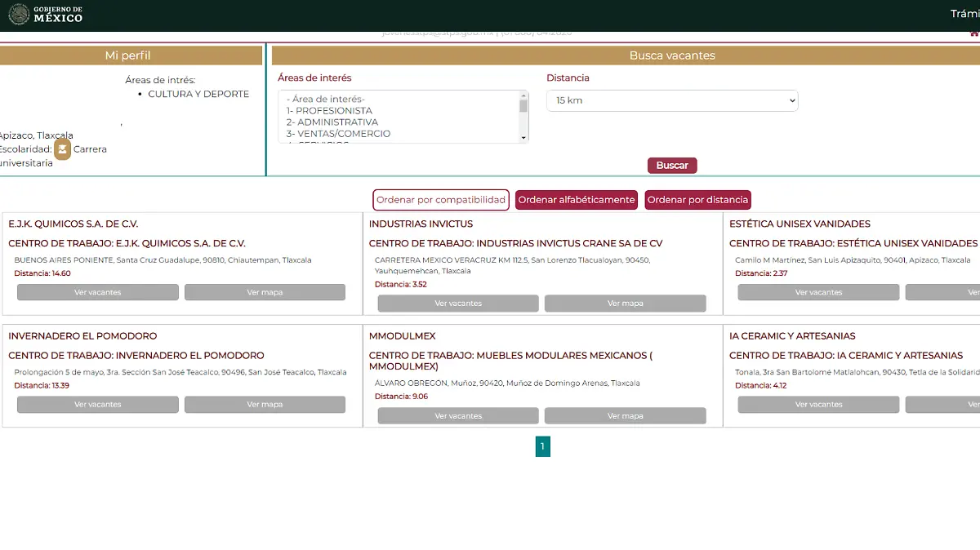Open the Trámites menu in header
980x550 pixels.
pos(964,14)
